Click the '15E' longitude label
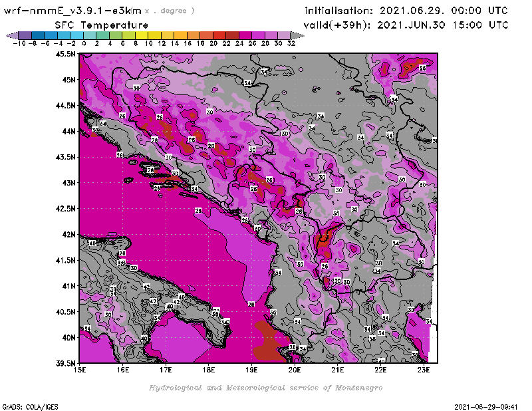This screenshot has width=532, height=411. pyautogui.click(x=80, y=370)
